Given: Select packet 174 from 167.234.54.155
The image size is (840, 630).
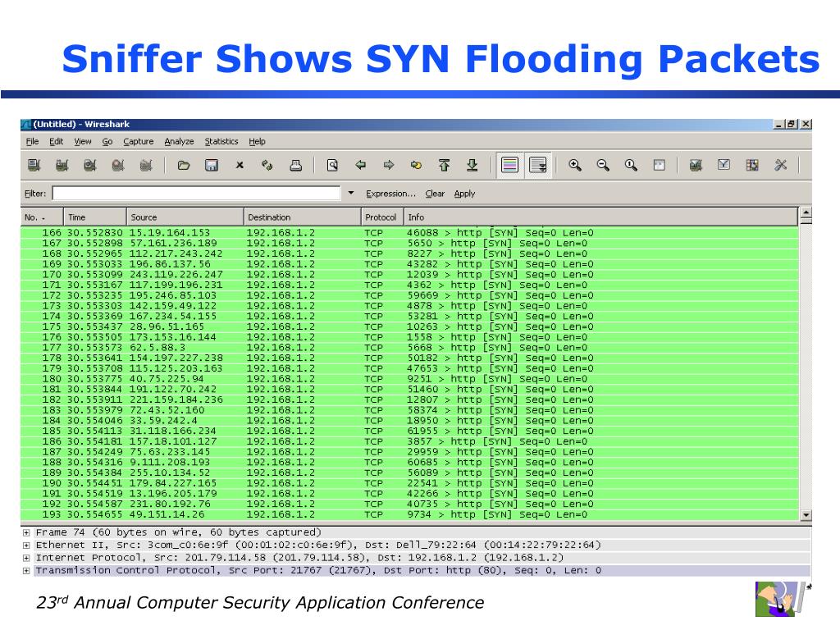Looking at the screenshot, I should [409, 316].
